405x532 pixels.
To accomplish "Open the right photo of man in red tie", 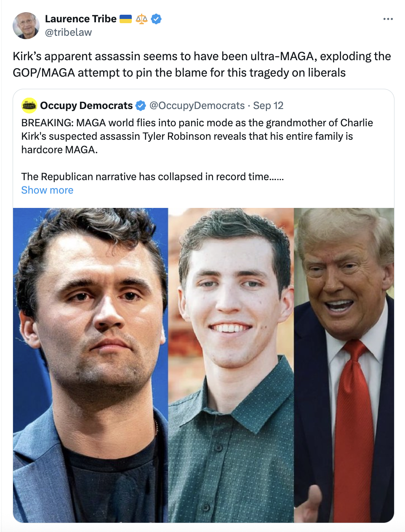I will tap(344, 365).
